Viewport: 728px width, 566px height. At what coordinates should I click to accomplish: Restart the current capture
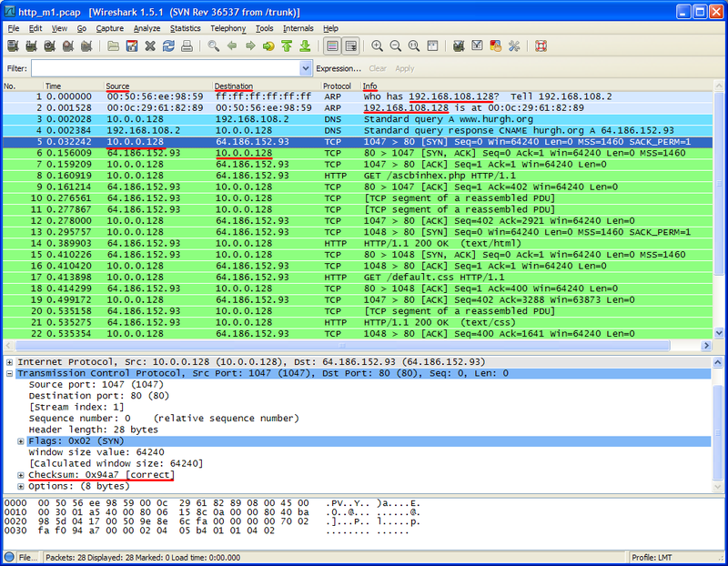(x=86, y=46)
